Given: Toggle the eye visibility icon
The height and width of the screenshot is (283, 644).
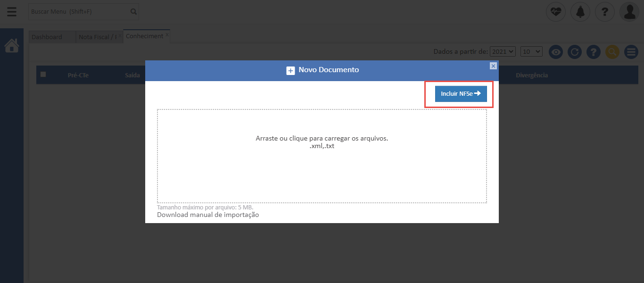Looking at the screenshot, I should pyautogui.click(x=556, y=52).
